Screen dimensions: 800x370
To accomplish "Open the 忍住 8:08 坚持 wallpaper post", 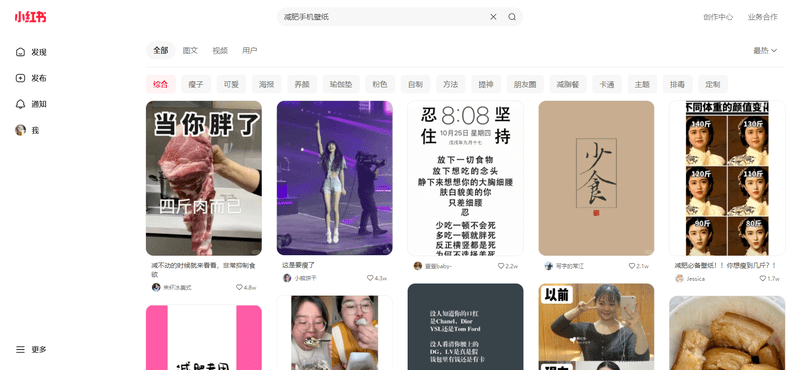I will (x=465, y=178).
